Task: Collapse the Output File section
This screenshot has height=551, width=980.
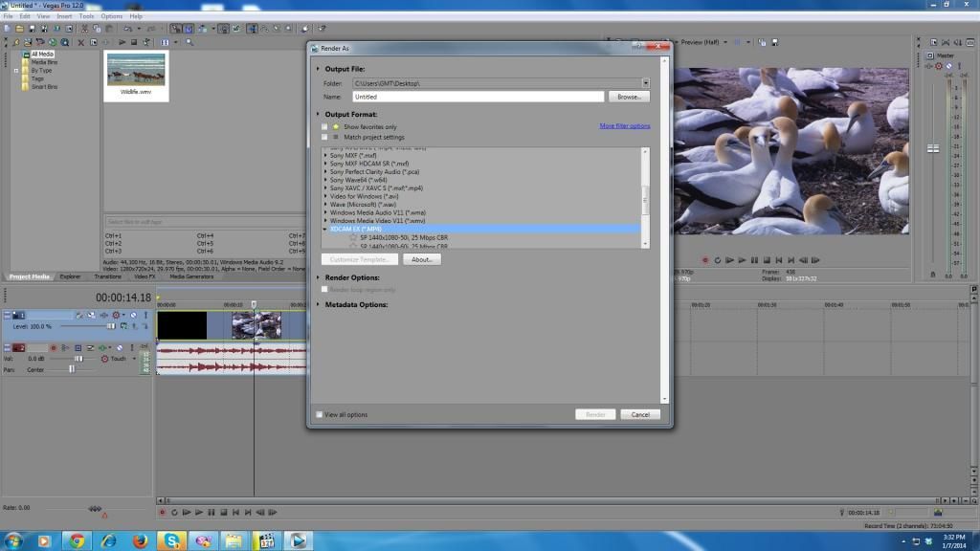Action: (x=318, y=69)
